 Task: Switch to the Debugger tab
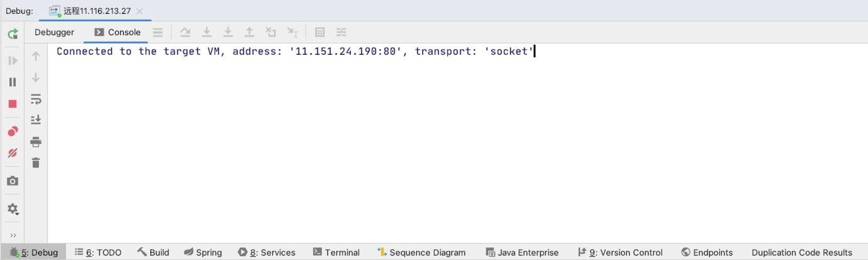[54, 32]
